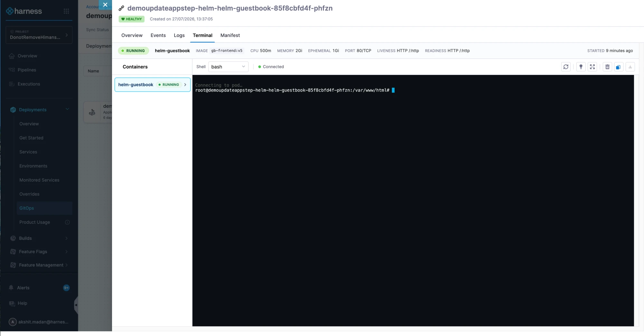This screenshot has height=336, width=644.
Task: Switch to the Logs tab
Action: coord(179,35)
